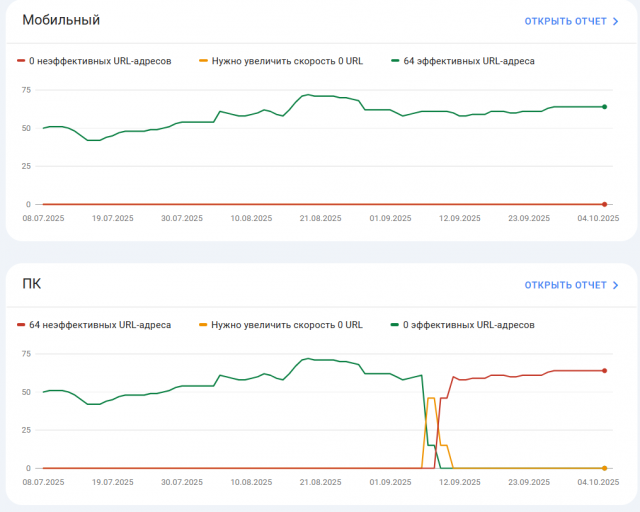Click the orange endpoint dot on the ПК chart
640x512 pixels.
coord(604,468)
